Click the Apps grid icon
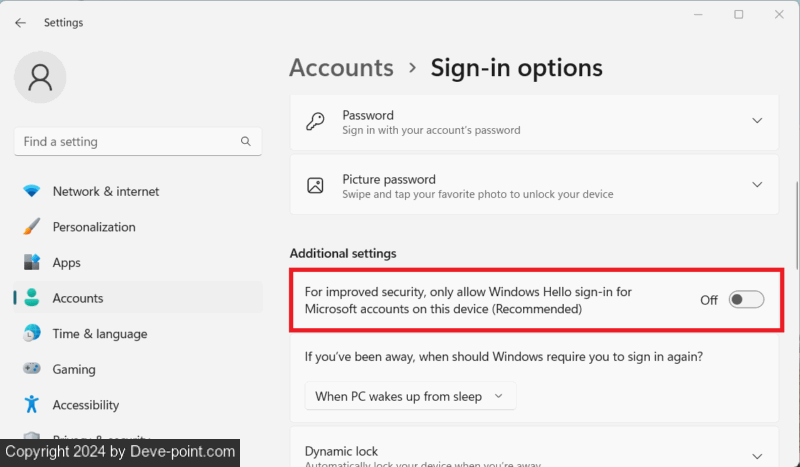The image size is (800, 467). 32,263
